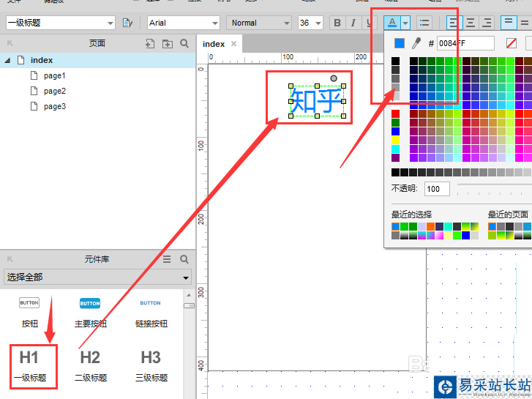Select the 主要按钮 primary button widget

pyautogui.click(x=90, y=312)
